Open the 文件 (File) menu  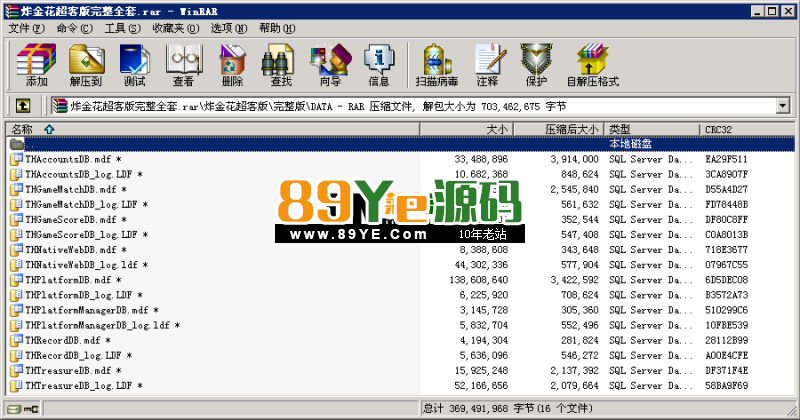pyautogui.click(x=27, y=28)
